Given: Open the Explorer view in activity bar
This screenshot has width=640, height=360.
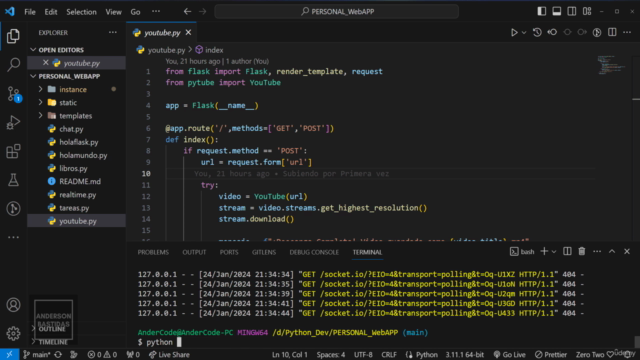Looking at the screenshot, I should (x=13, y=36).
